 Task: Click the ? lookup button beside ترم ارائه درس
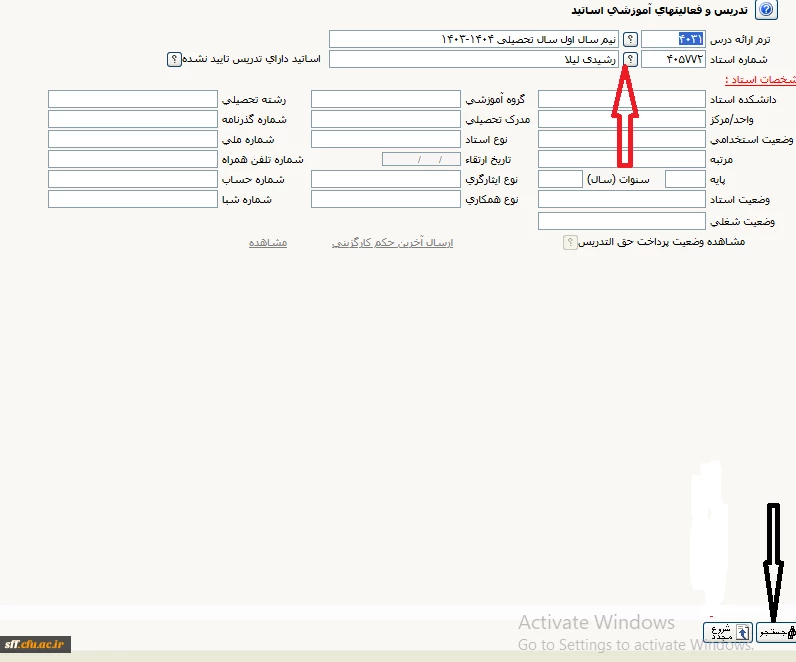coord(630,39)
